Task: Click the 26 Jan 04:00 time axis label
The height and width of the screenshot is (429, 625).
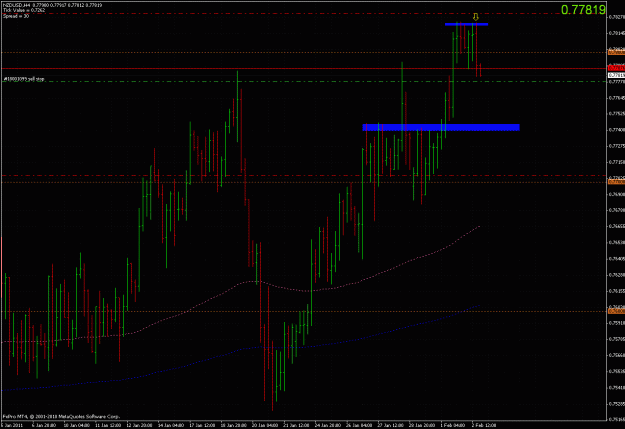Action: click(359, 425)
